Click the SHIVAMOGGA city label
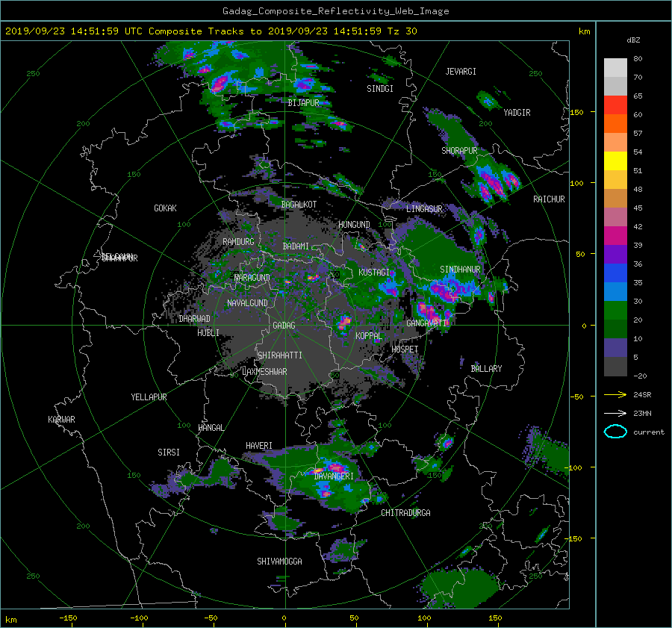Screen dimensions: 672x628 (x=279, y=562)
